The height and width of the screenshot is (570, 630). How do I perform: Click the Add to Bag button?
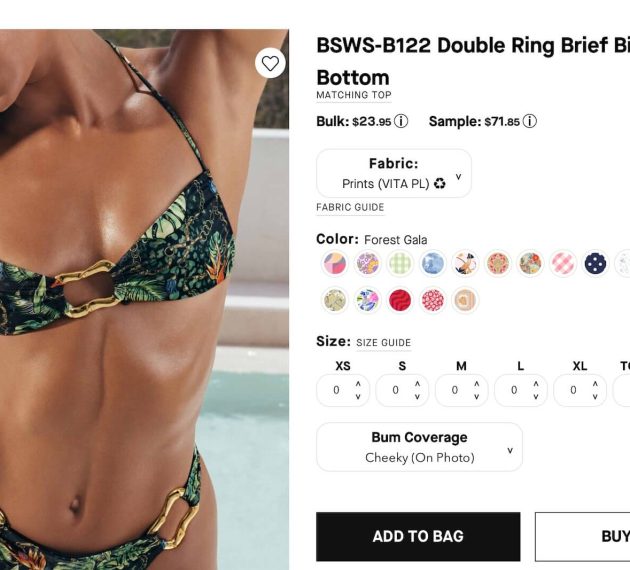pos(418,536)
